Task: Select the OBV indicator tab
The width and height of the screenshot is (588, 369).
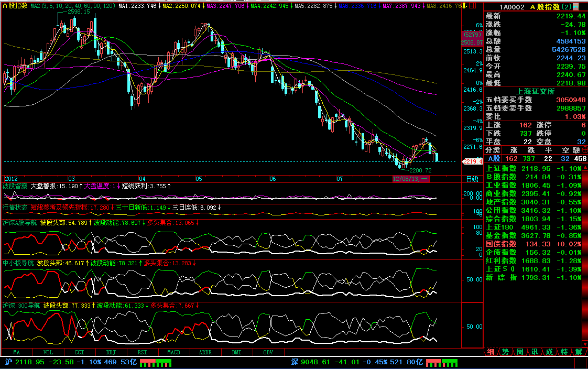Action: point(268,352)
